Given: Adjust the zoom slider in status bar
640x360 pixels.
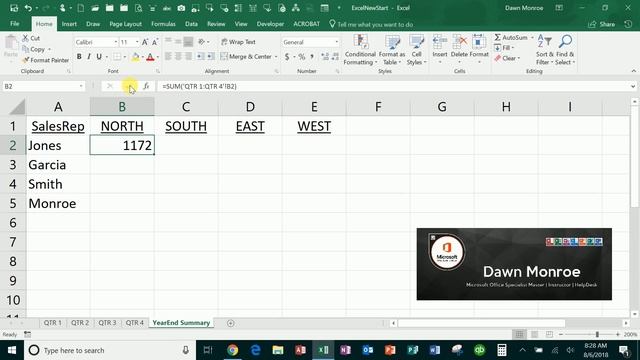Looking at the screenshot, I should coord(597,335).
